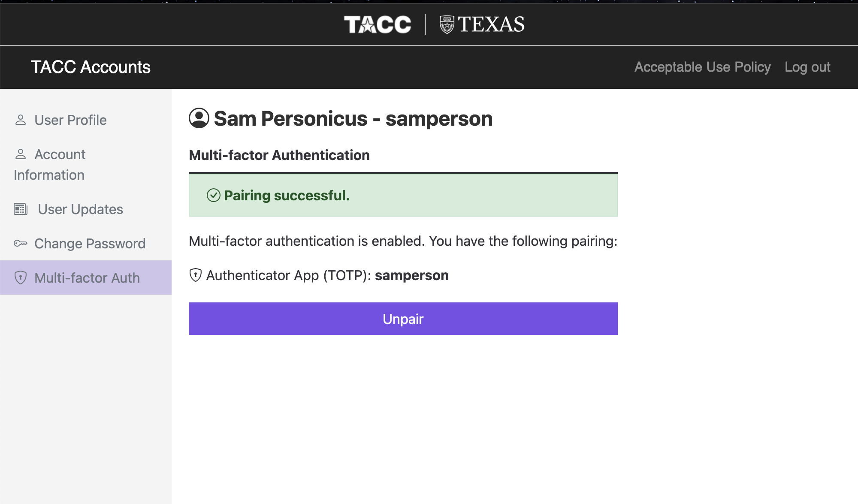Click the User Updates newspaper icon
Screen dimensions: 858x504
21,209
